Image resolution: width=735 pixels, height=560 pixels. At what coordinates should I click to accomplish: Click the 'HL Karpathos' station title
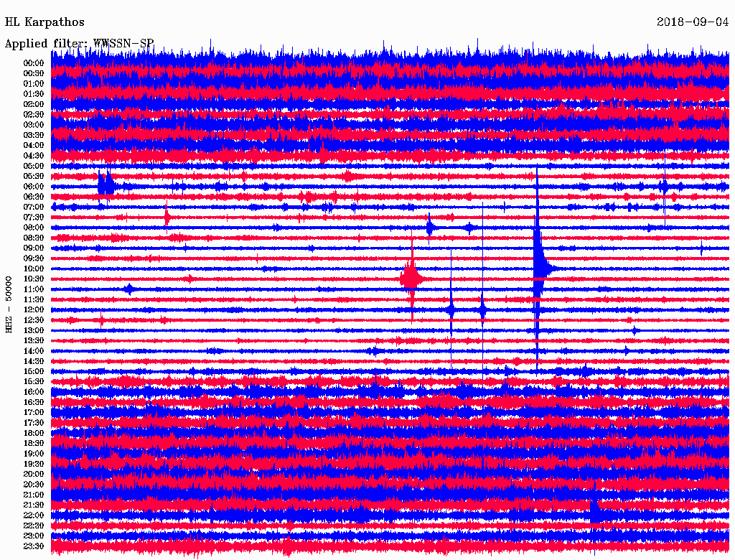tap(45, 22)
